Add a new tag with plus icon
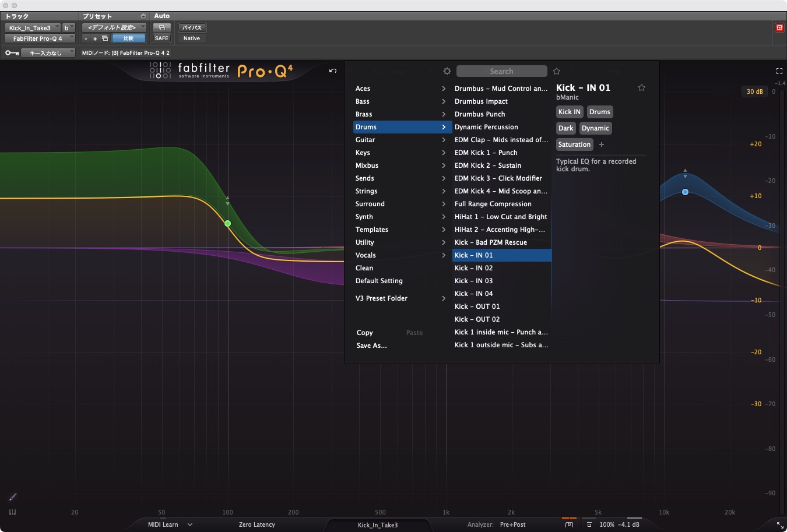The width and height of the screenshot is (787, 532). point(602,145)
